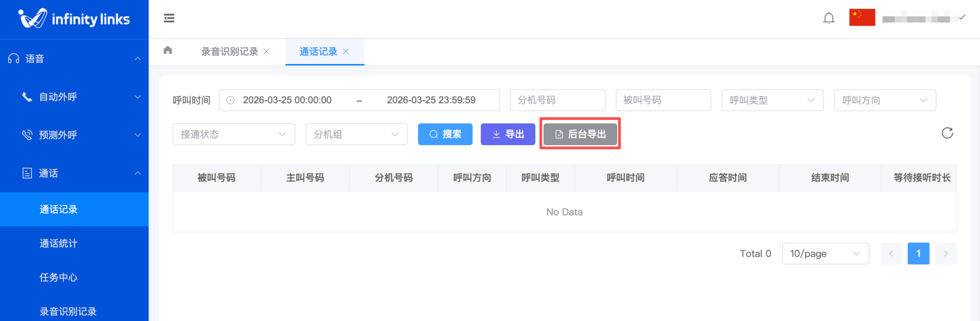This screenshot has height=321, width=980.
Task: Click the 后台导出 button
Action: click(x=580, y=135)
